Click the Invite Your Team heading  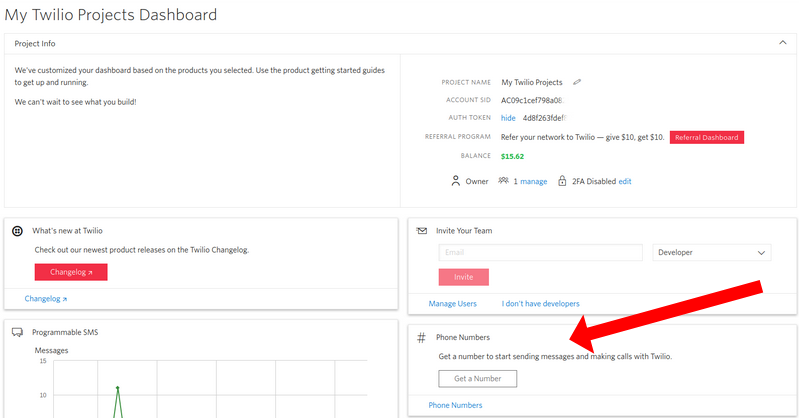[464, 231]
